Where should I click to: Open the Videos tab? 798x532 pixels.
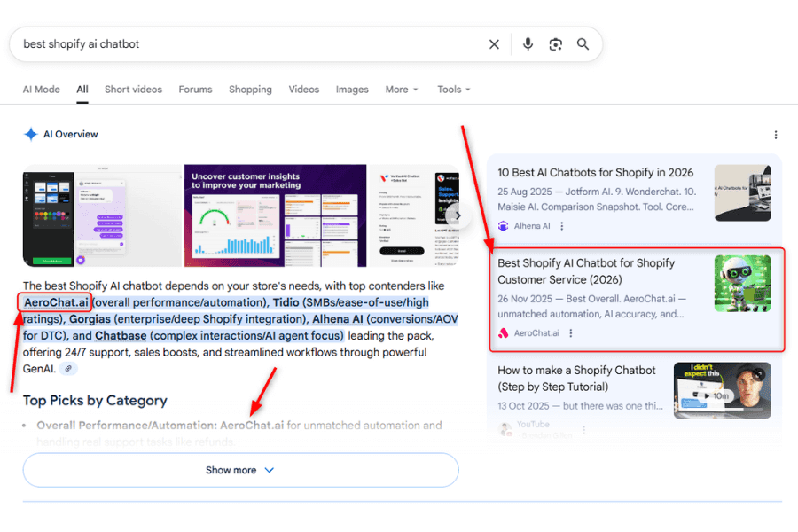(304, 90)
